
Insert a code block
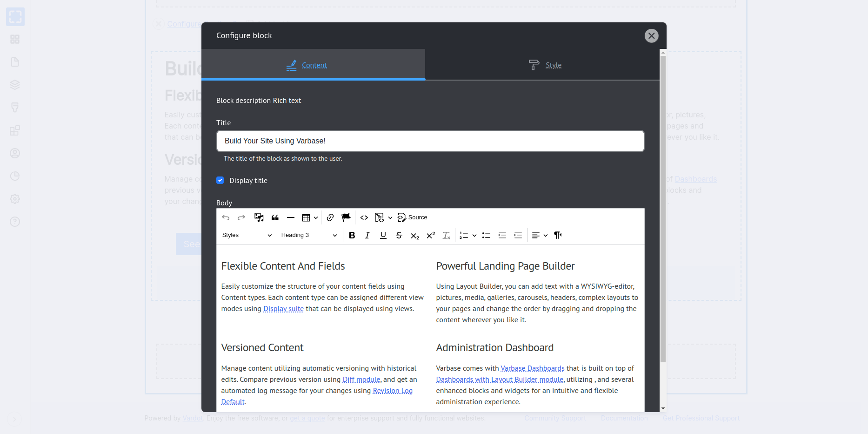coord(380,217)
